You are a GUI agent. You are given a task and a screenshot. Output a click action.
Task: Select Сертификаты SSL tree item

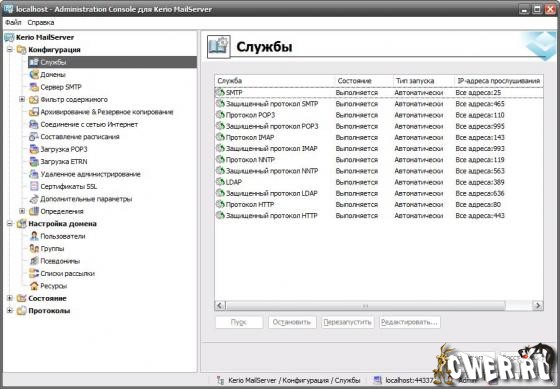pyautogui.click(x=69, y=186)
